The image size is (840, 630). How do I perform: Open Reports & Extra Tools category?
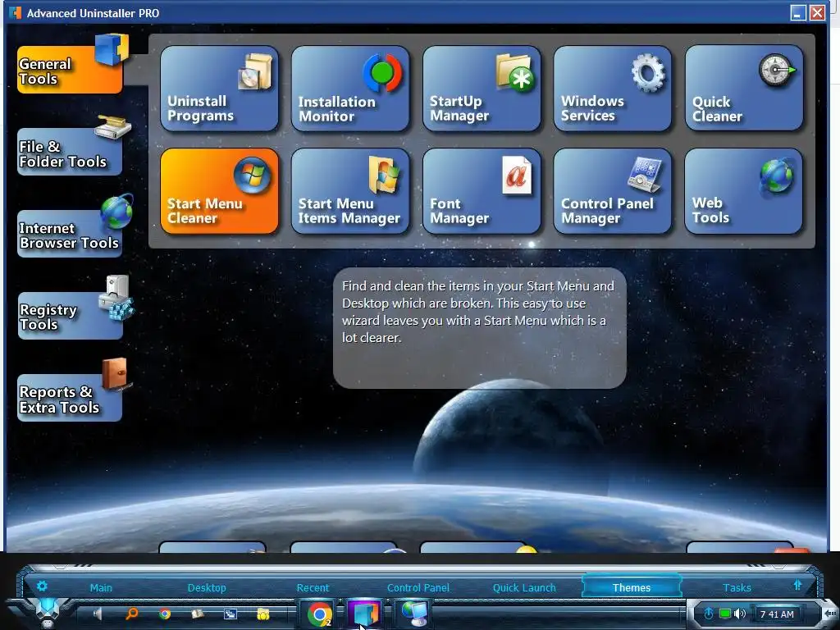point(70,398)
